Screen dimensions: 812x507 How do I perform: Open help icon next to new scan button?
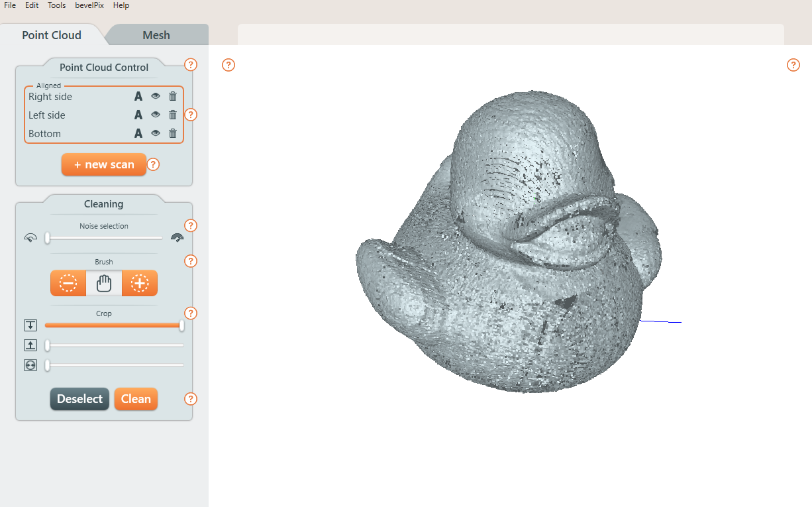[x=153, y=164]
